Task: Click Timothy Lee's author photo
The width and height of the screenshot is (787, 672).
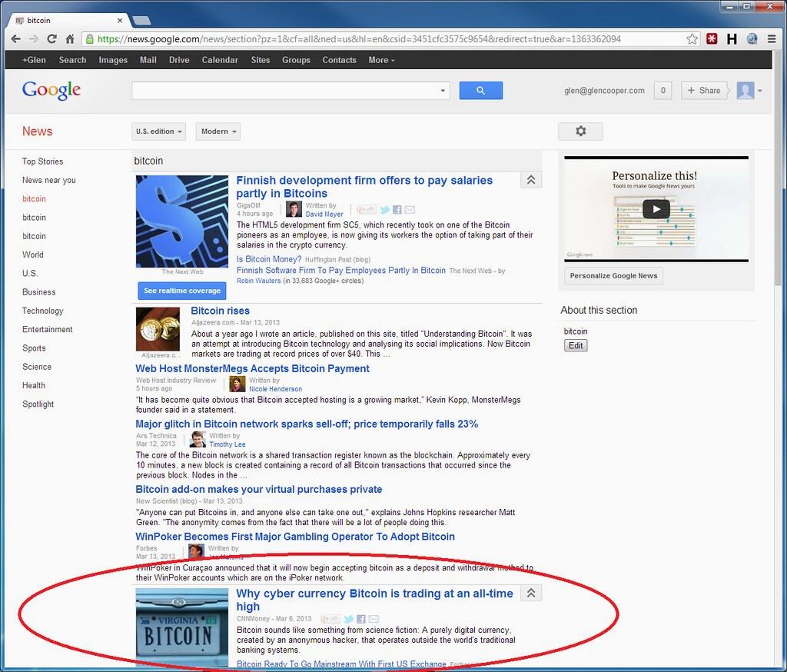Action: tap(198, 440)
